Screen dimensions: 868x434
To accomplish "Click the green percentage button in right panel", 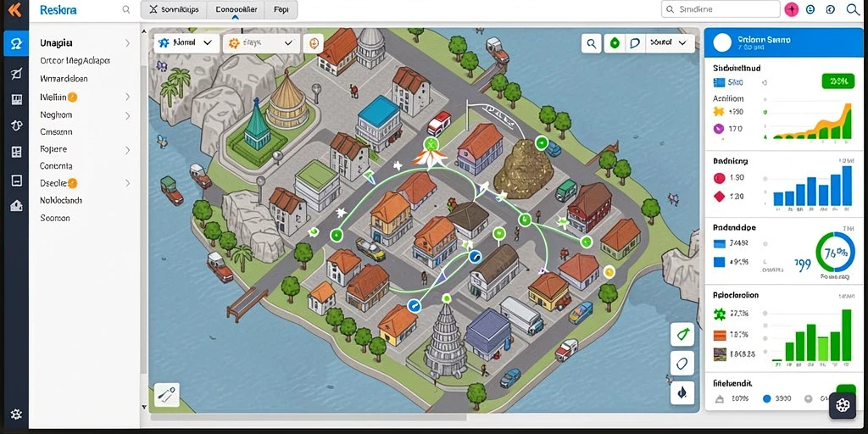I will pyautogui.click(x=838, y=81).
